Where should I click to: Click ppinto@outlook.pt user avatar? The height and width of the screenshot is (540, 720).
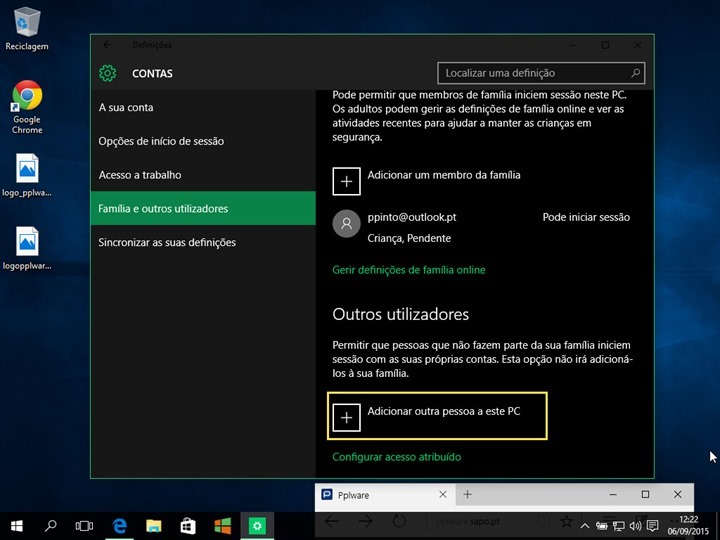[x=346, y=224]
